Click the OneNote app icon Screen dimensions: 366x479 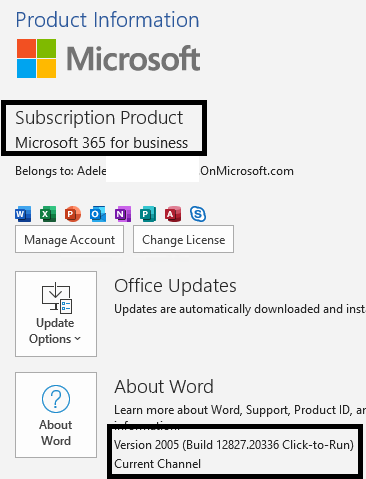123,214
